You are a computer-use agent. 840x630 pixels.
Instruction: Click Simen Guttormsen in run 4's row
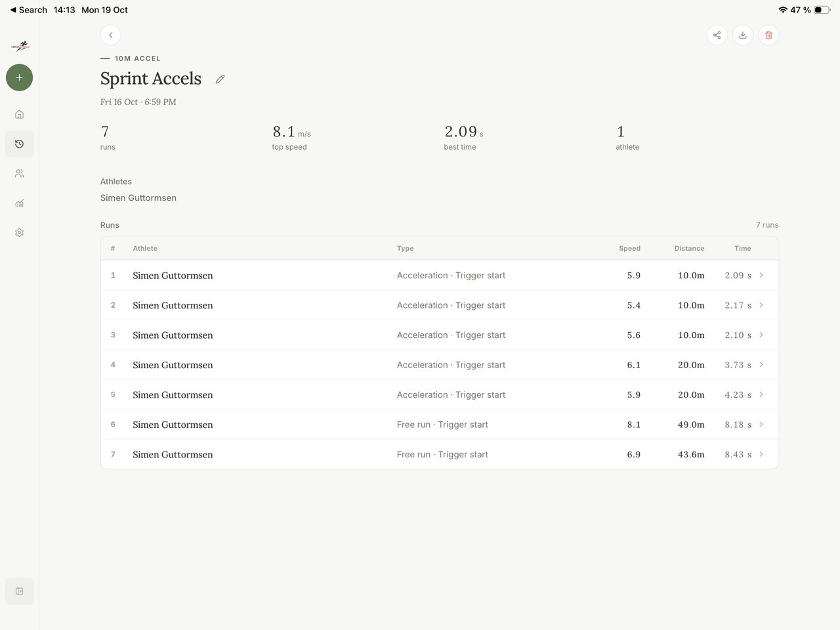coord(173,365)
